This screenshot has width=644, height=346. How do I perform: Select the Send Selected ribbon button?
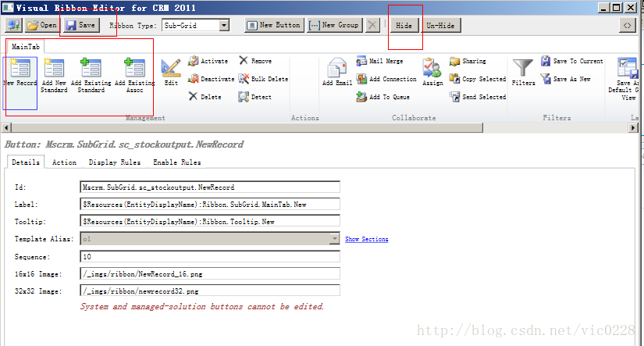[x=478, y=97]
